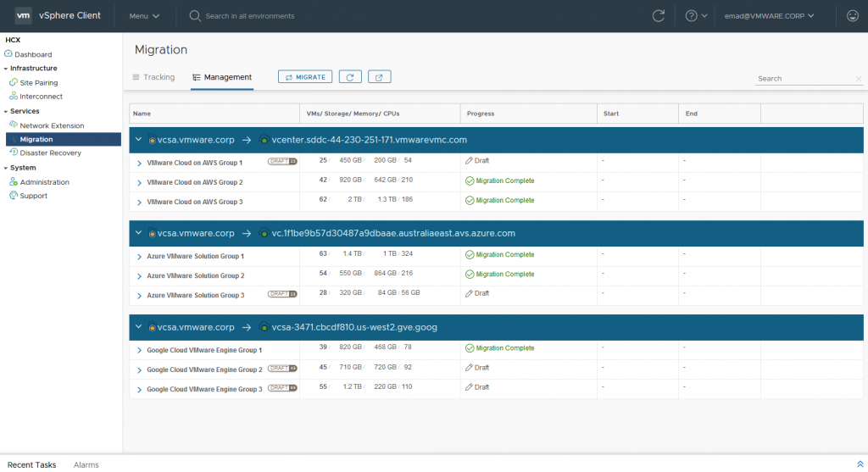The width and height of the screenshot is (868, 472).
Task: Click the VMware vm logo
Action: pyautogui.click(x=23, y=15)
